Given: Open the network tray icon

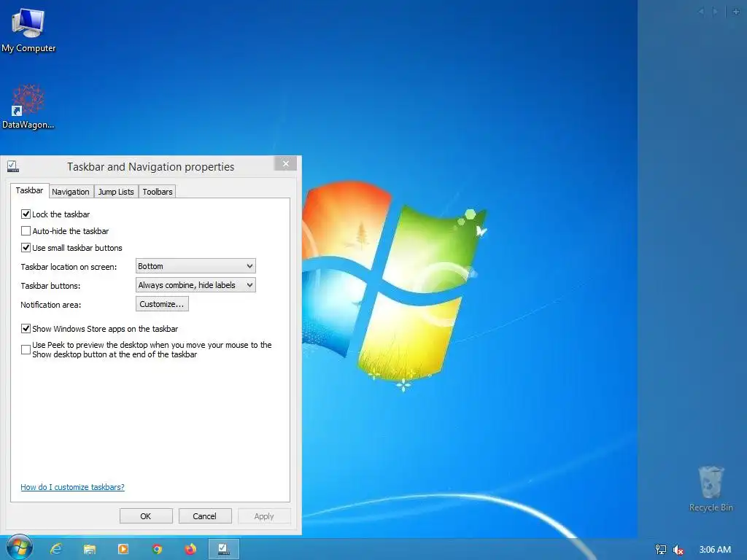Looking at the screenshot, I should point(660,550).
